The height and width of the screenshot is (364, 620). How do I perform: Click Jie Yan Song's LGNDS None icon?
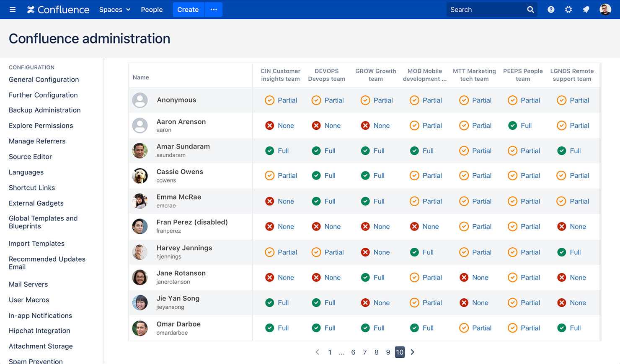[x=561, y=302]
